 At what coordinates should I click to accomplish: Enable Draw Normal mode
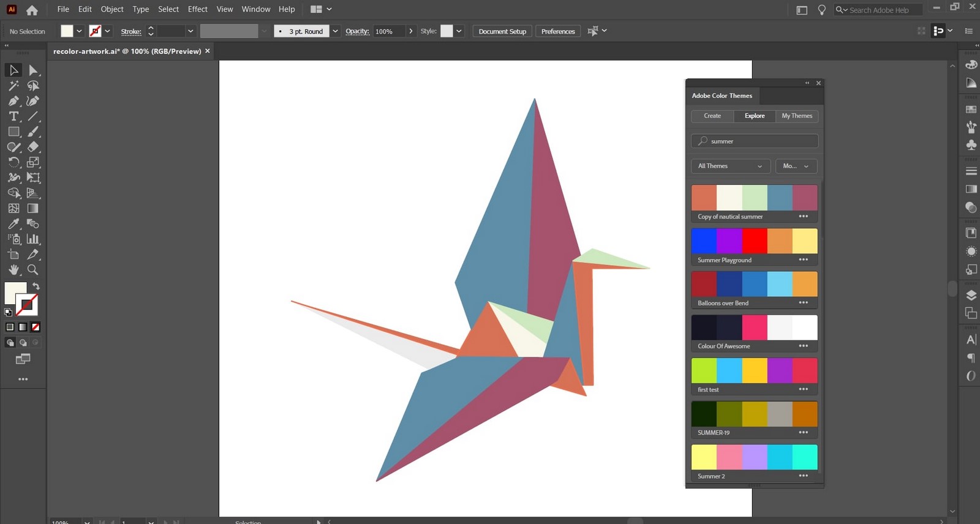[10, 343]
